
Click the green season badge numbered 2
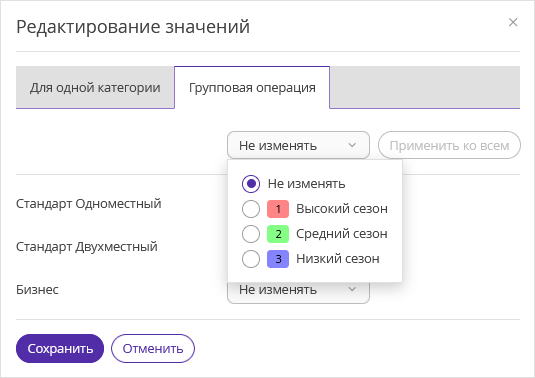click(x=278, y=234)
